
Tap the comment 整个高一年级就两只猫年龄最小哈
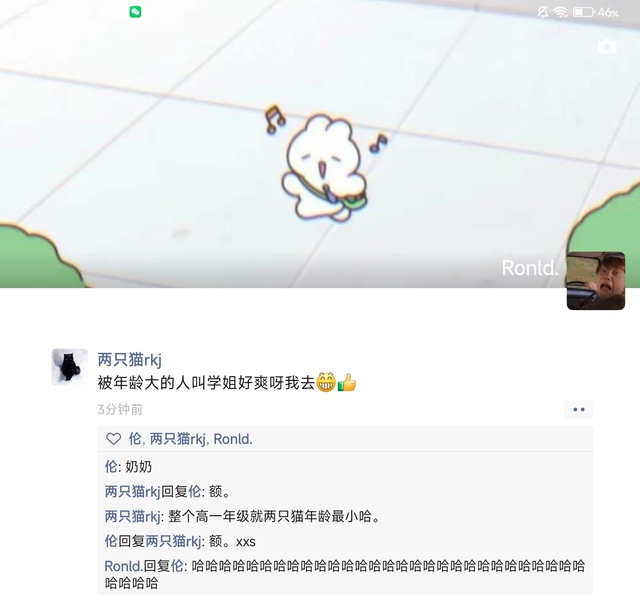tap(242, 516)
